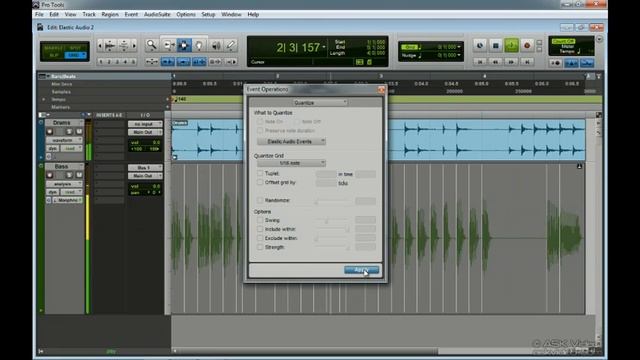640x360 pixels.
Task: Open Bass output selector 'Main Out'
Action: click(145, 176)
